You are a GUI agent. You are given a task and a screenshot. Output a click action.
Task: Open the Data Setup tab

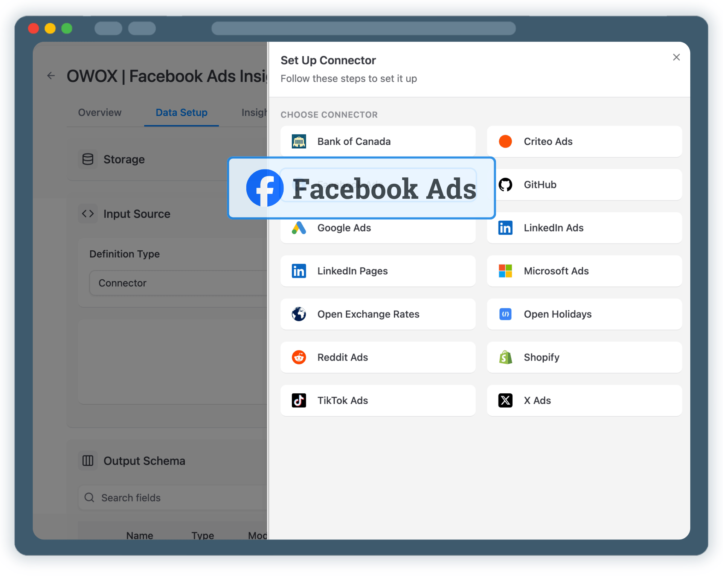coord(181,112)
